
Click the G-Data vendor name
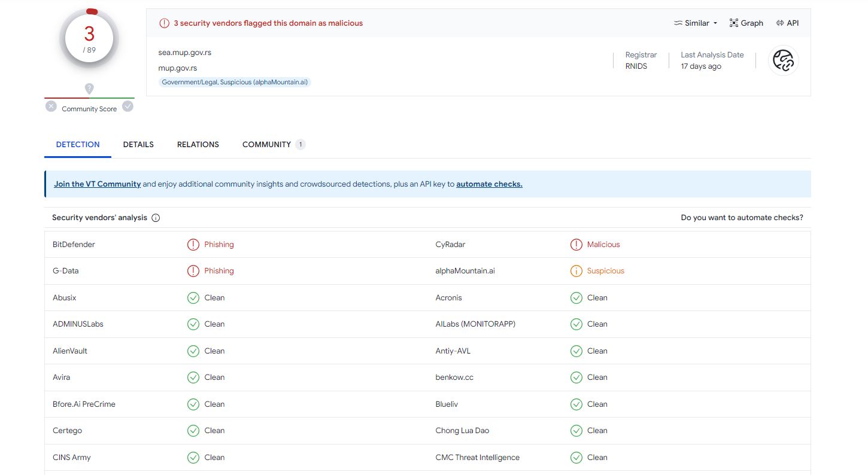click(66, 271)
